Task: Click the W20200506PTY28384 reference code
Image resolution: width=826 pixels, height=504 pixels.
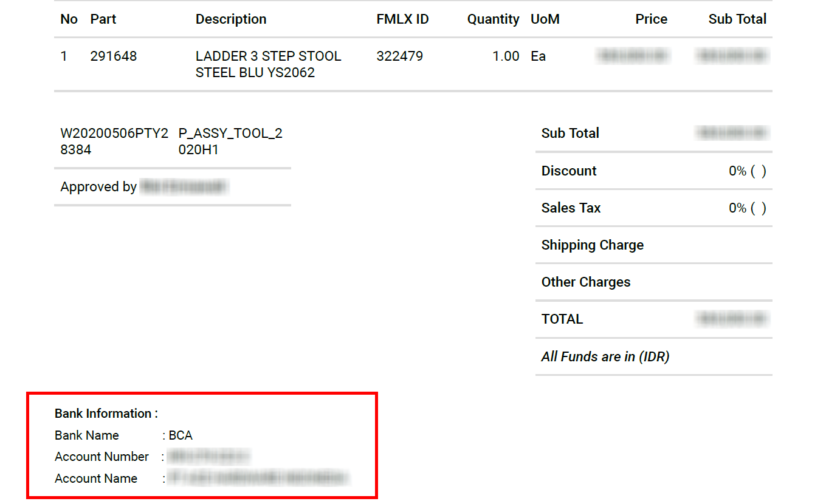Action: 114,141
